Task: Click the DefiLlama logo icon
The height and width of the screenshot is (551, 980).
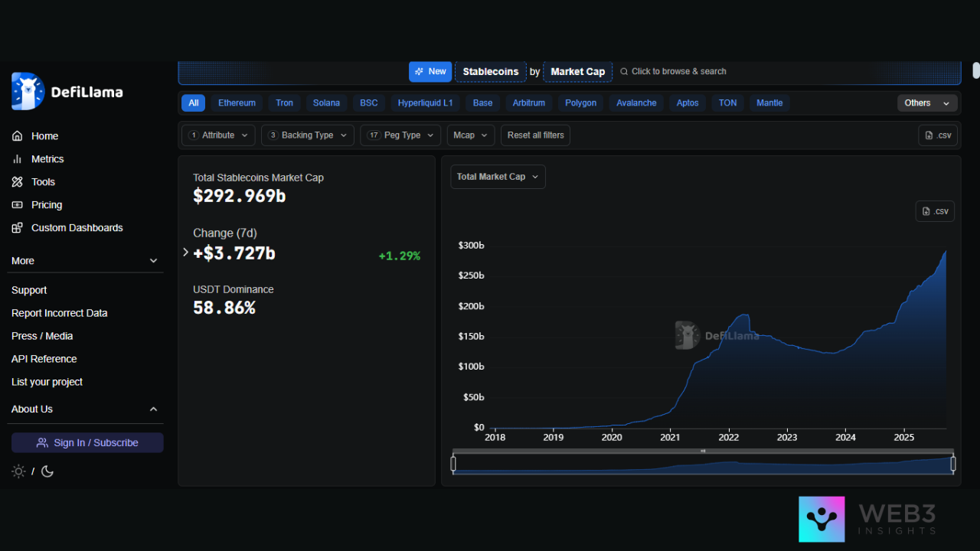Action: (28, 92)
